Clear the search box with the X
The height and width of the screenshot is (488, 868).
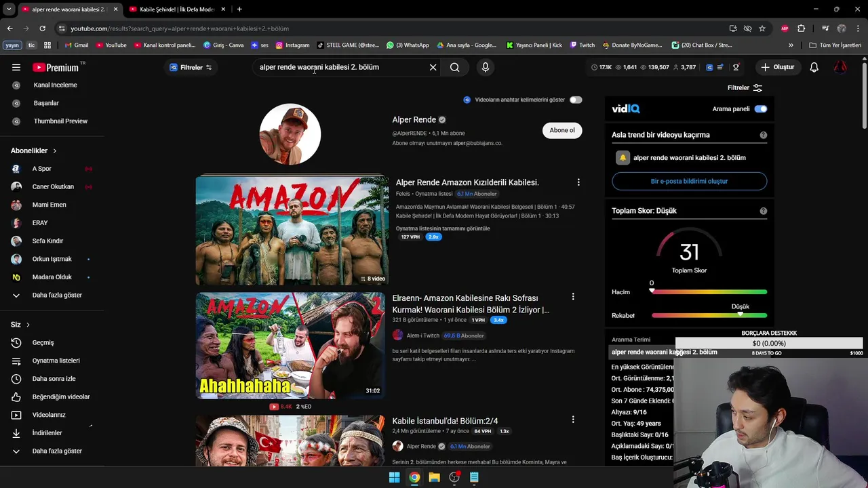[433, 67]
